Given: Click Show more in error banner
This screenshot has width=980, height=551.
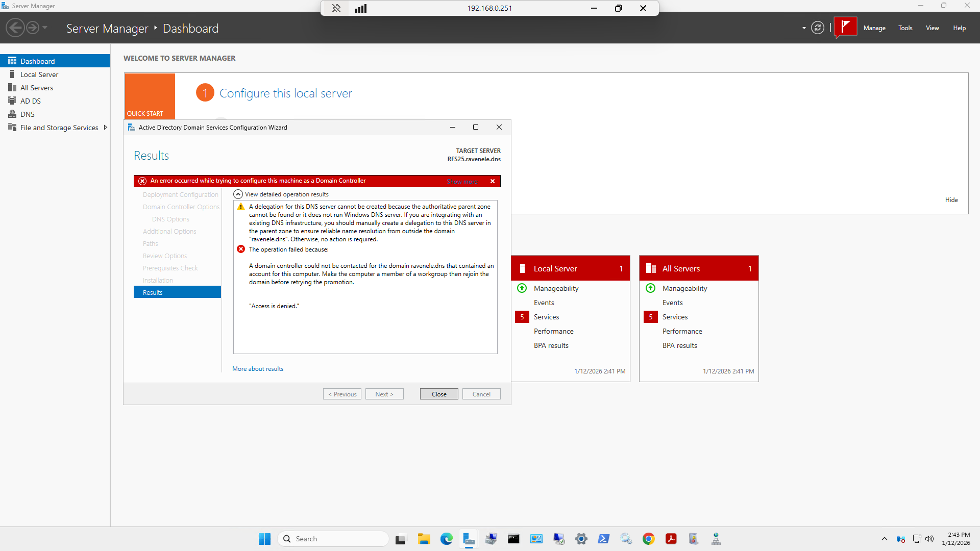Looking at the screenshot, I should (462, 181).
